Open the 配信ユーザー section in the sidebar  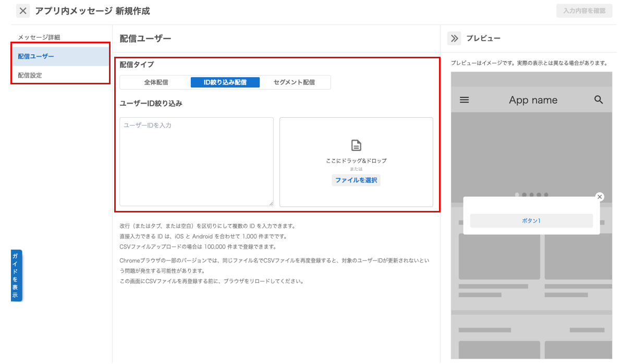60,56
